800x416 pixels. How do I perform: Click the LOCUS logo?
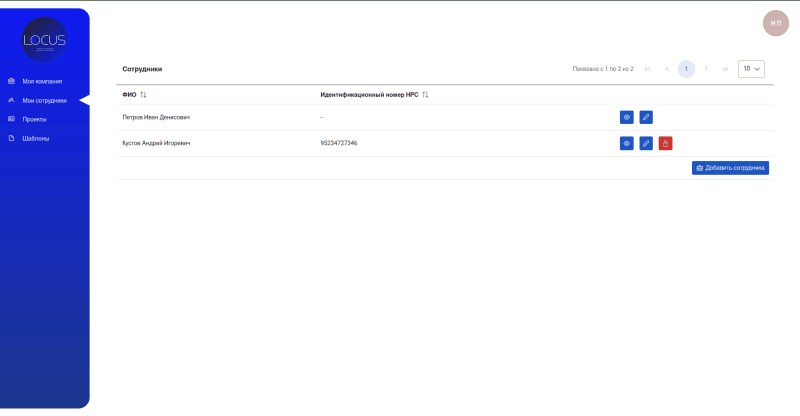(44, 40)
